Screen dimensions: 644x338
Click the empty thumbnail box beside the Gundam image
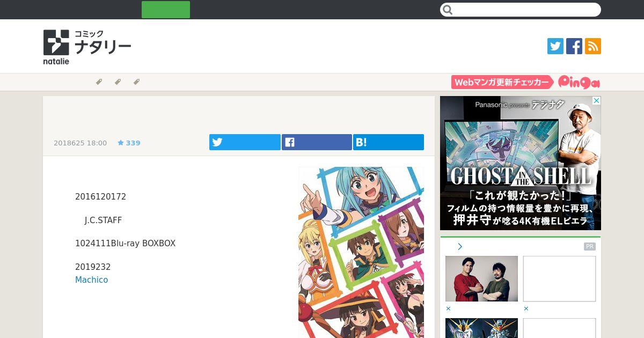559,328
